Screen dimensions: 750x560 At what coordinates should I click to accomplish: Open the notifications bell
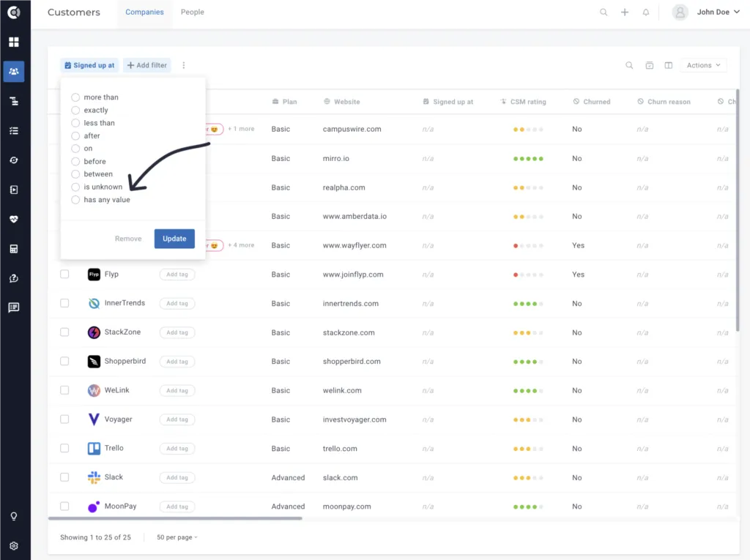pos(646,12)
